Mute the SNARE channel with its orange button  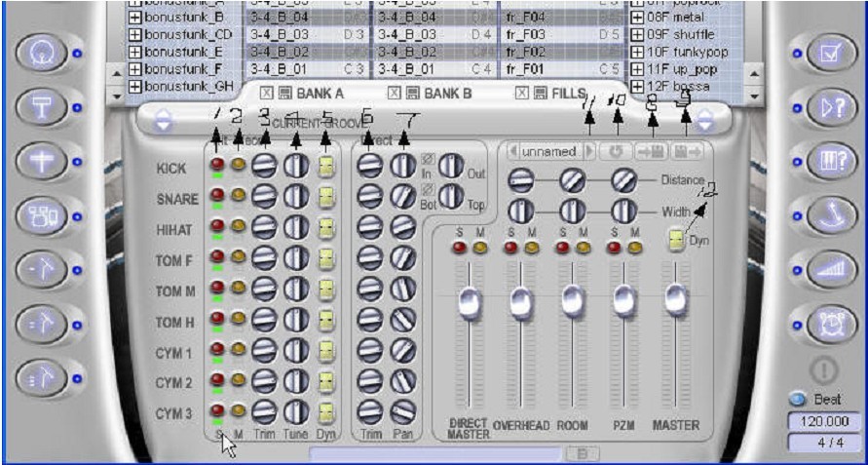click(x=238, y=198)
